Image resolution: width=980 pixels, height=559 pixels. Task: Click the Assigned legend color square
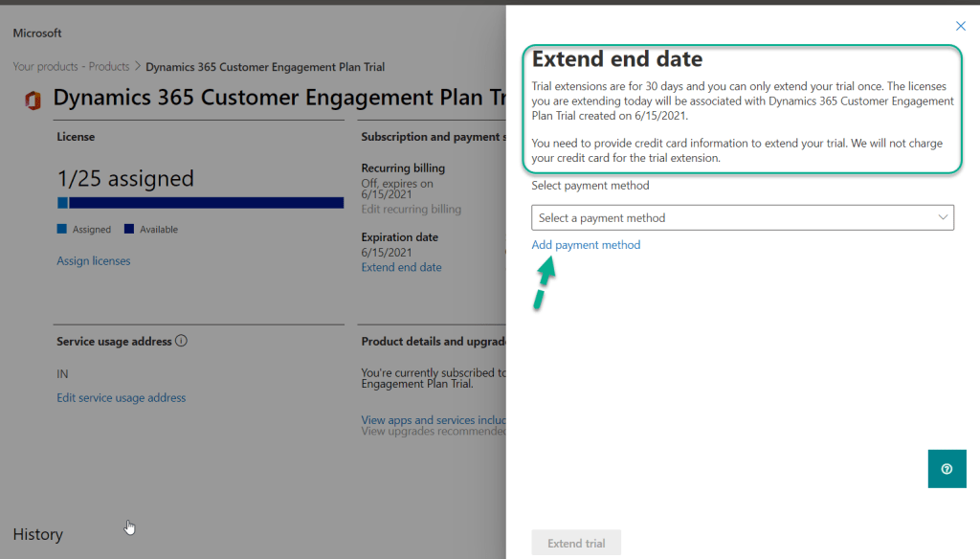pos(62,229)
